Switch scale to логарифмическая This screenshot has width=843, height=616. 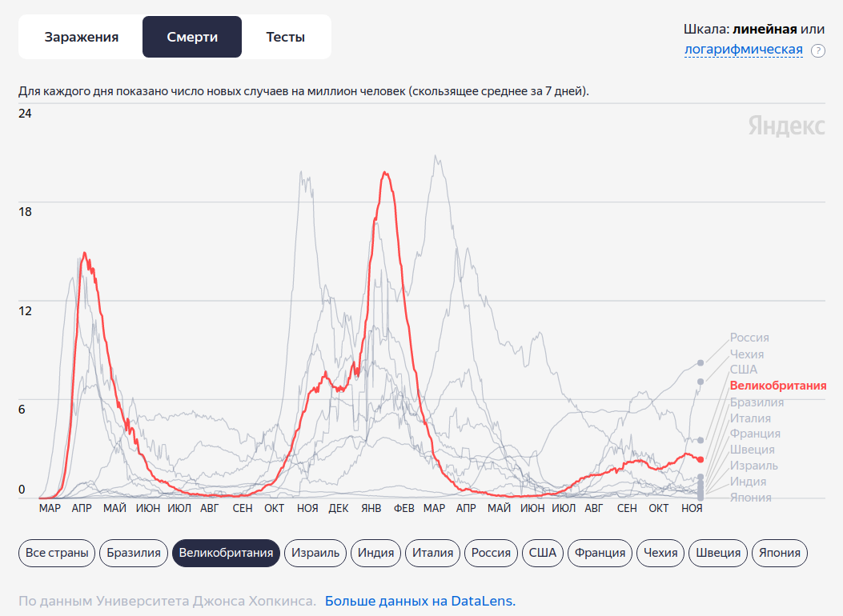(x=743, y=50)
